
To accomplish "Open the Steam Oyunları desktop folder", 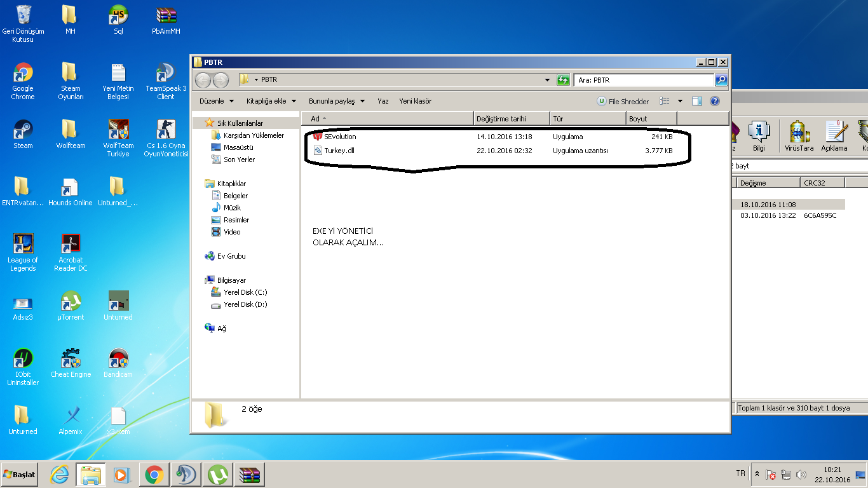I will pos(71,81).
